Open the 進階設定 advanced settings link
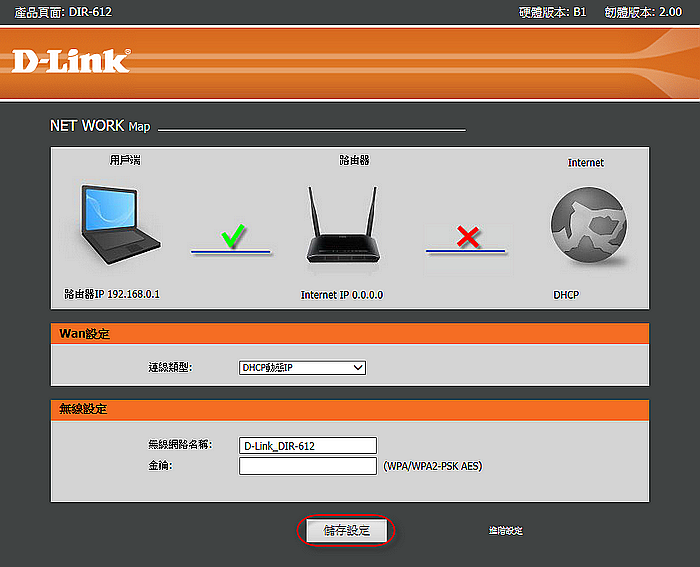700x567 pixels. (505, 531)
